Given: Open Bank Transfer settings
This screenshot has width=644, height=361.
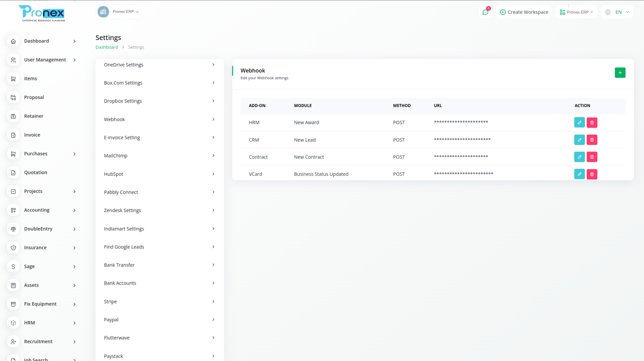Looking at the screenshot, I should pos(159,265).
